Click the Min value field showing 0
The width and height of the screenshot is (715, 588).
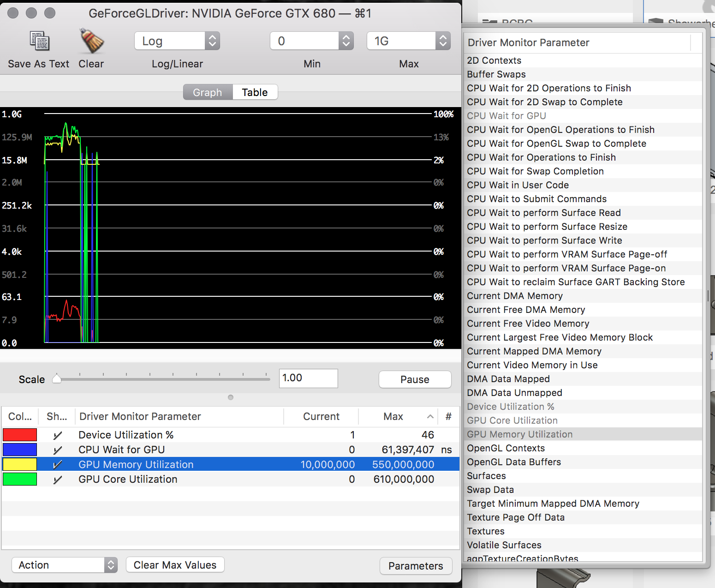coord(305,41)
